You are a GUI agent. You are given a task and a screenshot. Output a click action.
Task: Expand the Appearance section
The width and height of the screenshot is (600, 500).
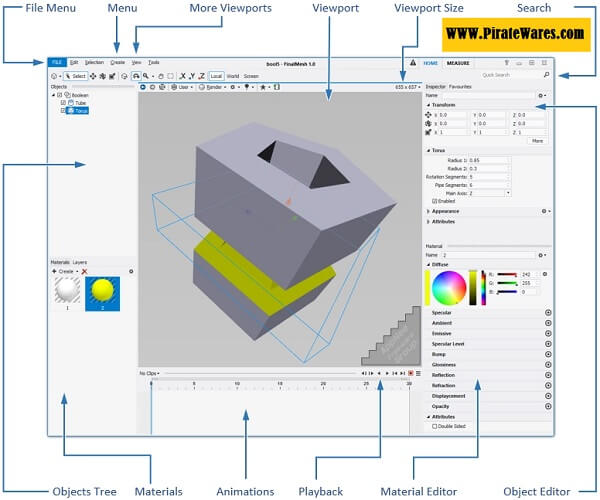429,211
